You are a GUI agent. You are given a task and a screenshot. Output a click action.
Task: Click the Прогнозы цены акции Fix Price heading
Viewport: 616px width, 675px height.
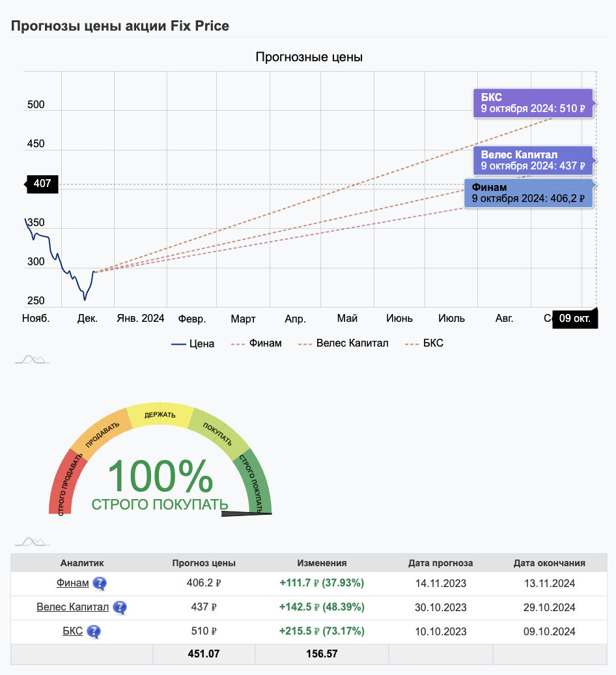(x=120, y=26)
